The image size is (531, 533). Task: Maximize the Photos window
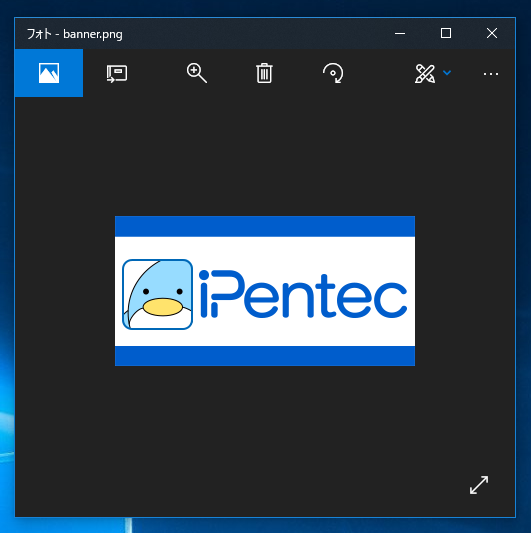pyautogui.click(x=446, y=33)
